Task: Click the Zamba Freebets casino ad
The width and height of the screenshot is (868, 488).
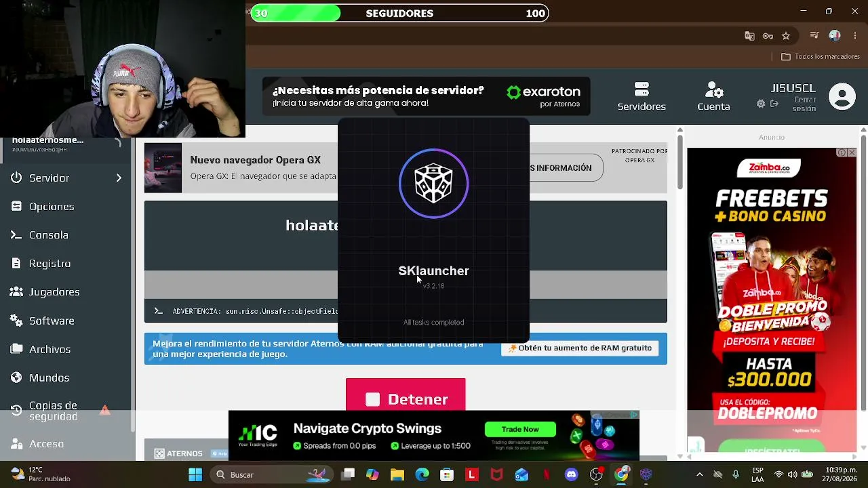Action: 772,300
